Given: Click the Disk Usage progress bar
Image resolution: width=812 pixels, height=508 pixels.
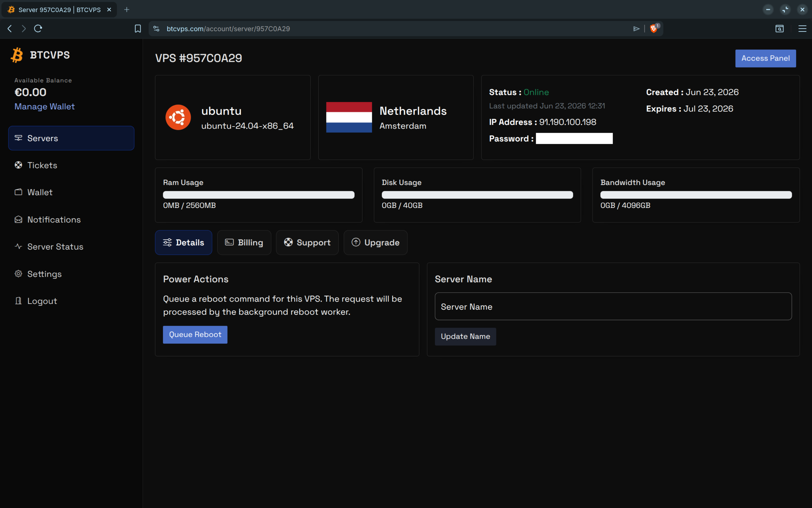Looking at the screenshot, I should (477, 195).
